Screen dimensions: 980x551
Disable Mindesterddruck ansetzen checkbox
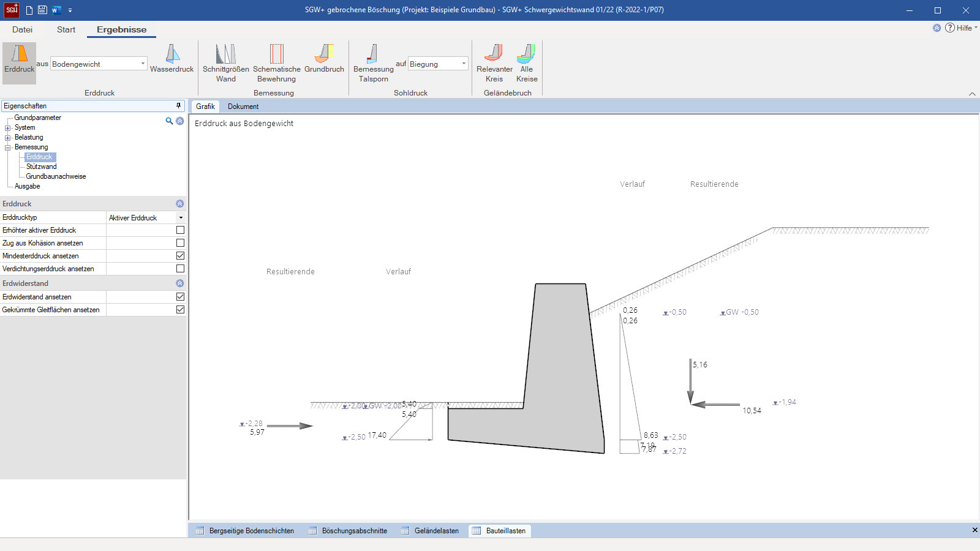[180, 256]
